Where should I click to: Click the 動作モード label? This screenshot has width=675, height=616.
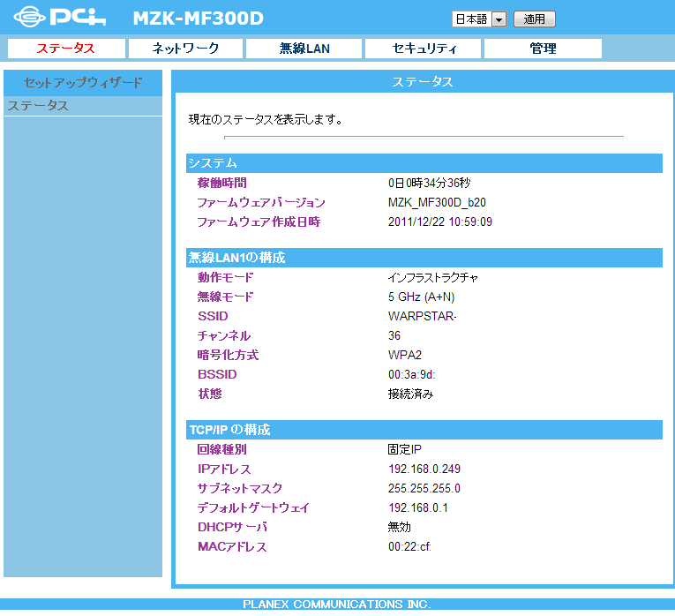tap(225, 277)
